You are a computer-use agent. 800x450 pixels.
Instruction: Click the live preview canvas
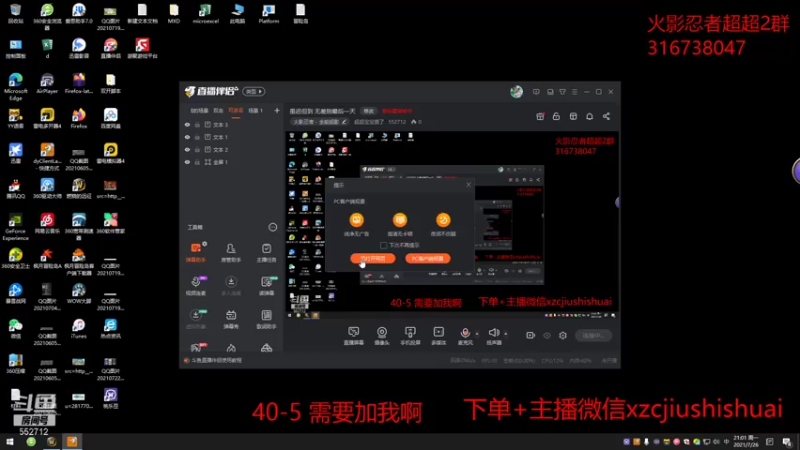click(x=452, y=225)
